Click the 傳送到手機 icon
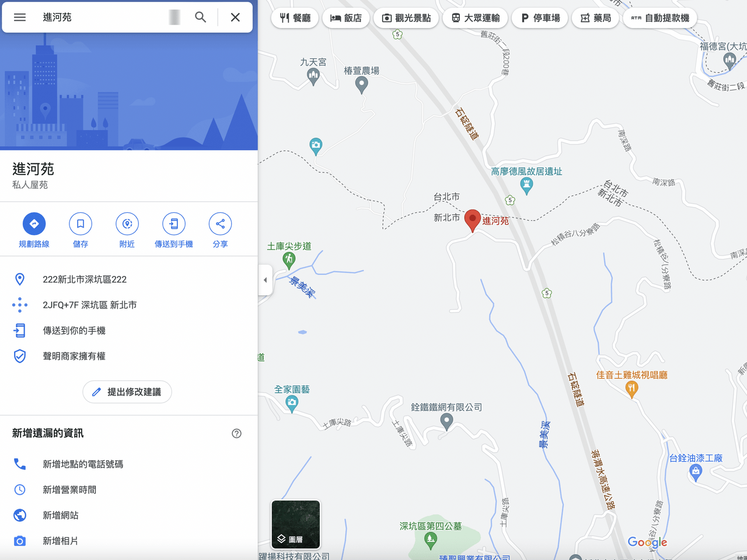 tap(174, 223)
